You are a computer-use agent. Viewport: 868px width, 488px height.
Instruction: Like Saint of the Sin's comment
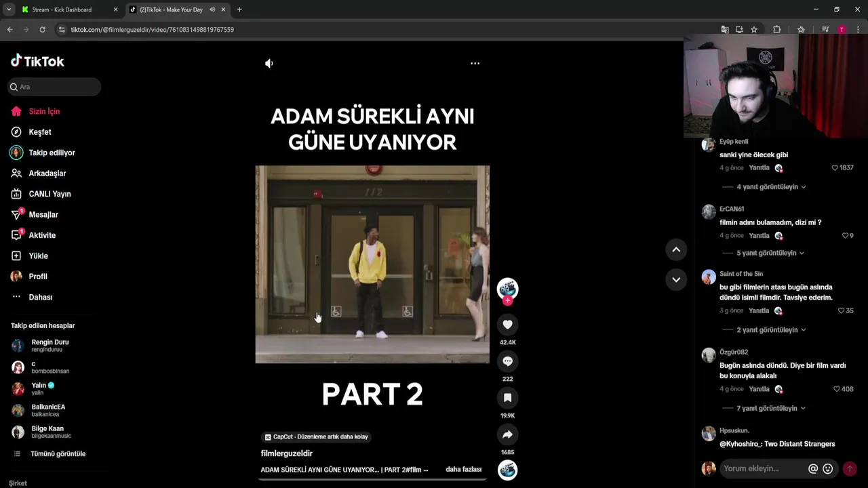pyautogui.click(x=841, y=310)
